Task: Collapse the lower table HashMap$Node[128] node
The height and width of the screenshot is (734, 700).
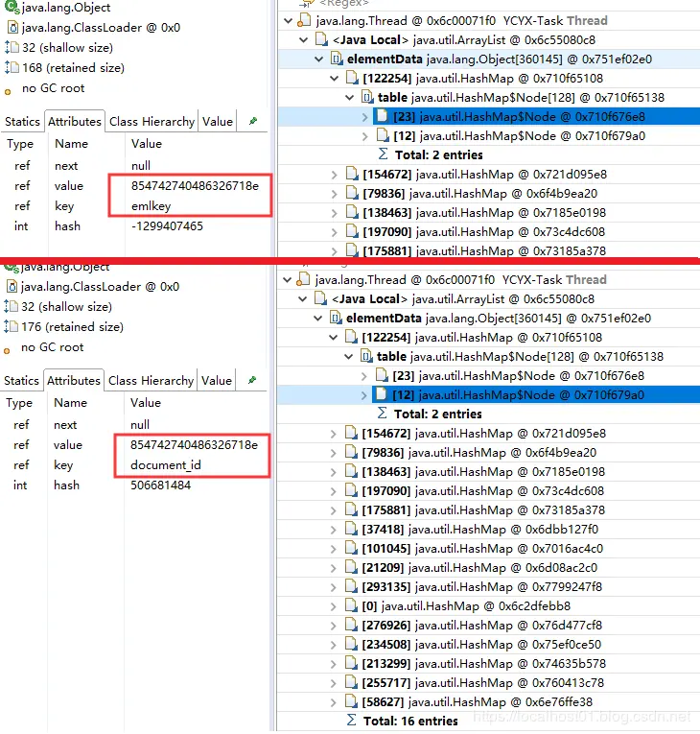Action: click(349, 357)
